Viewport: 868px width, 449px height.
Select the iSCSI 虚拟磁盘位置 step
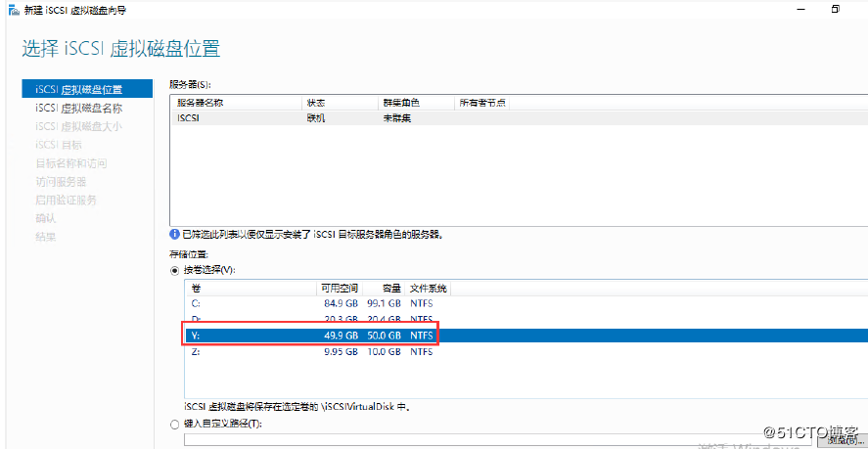(87, 90)
